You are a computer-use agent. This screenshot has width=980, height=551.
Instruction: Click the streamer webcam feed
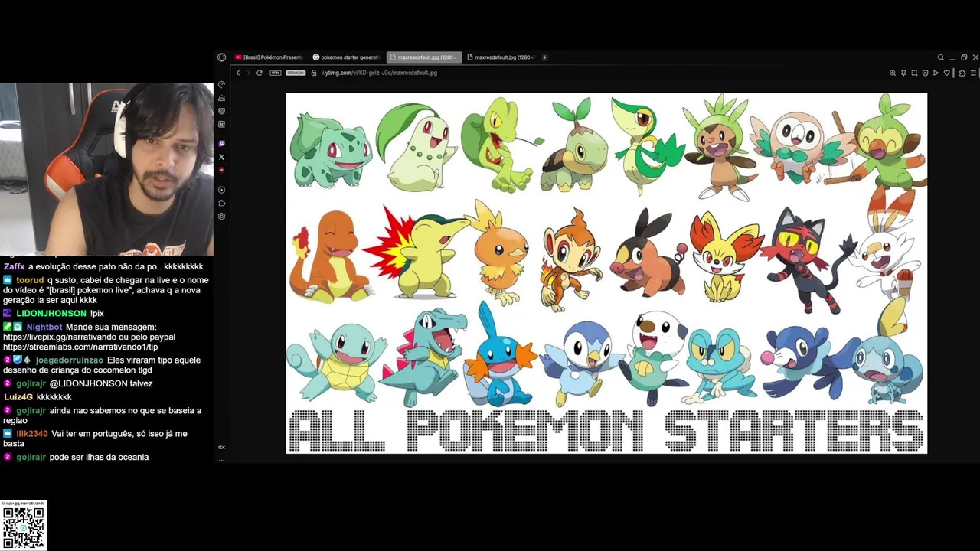point(106,168)
